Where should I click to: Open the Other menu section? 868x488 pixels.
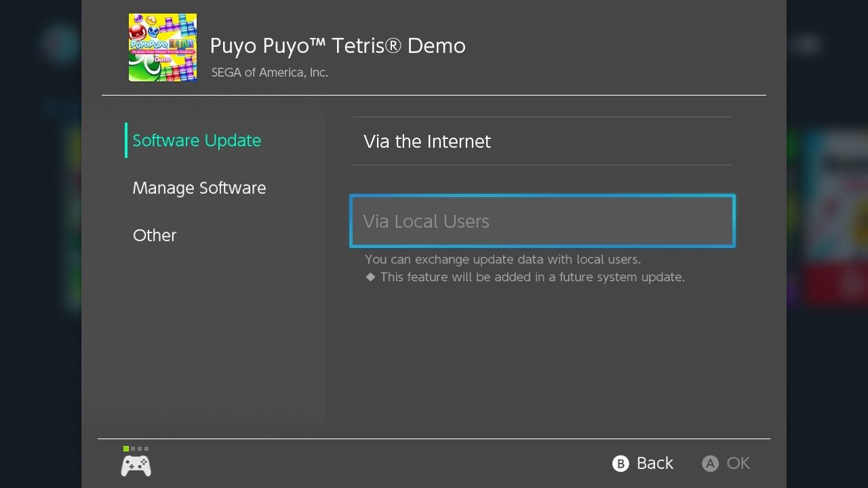(x=155, y=235)
